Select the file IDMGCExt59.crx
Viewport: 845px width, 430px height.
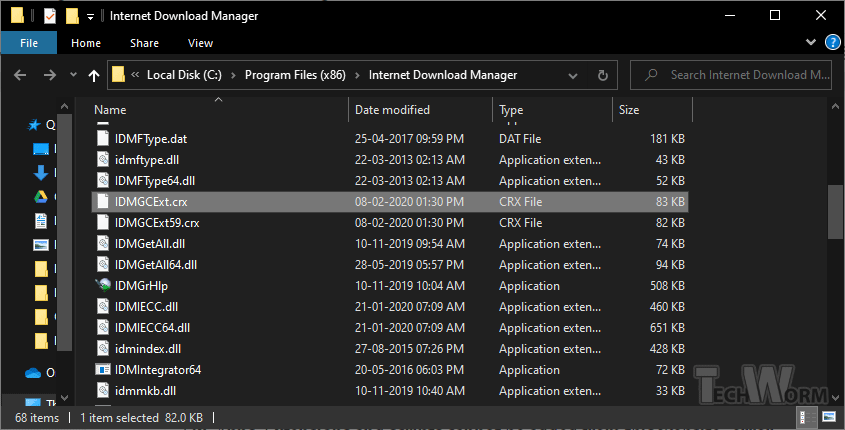point(390,223)
